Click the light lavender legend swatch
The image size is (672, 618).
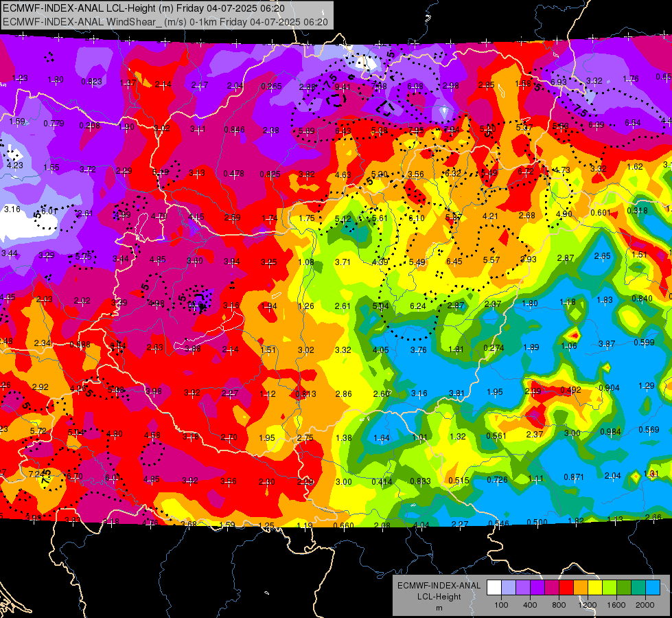[x=509, y=588]
